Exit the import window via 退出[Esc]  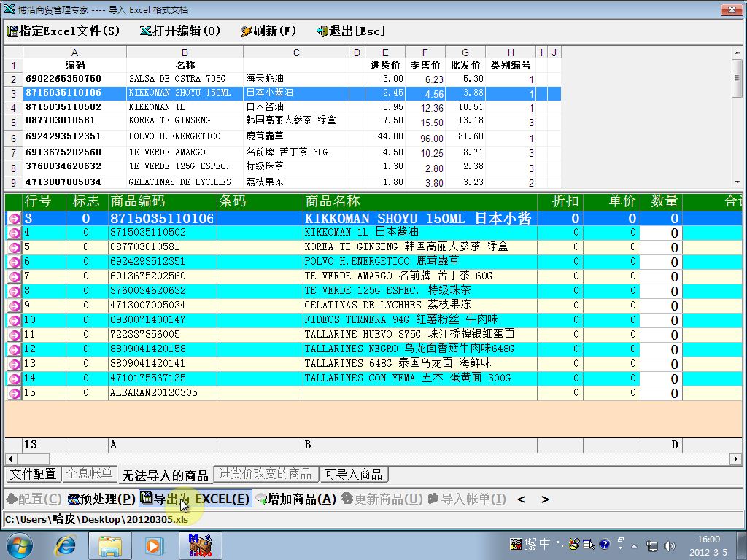click(x=351, y=31)
